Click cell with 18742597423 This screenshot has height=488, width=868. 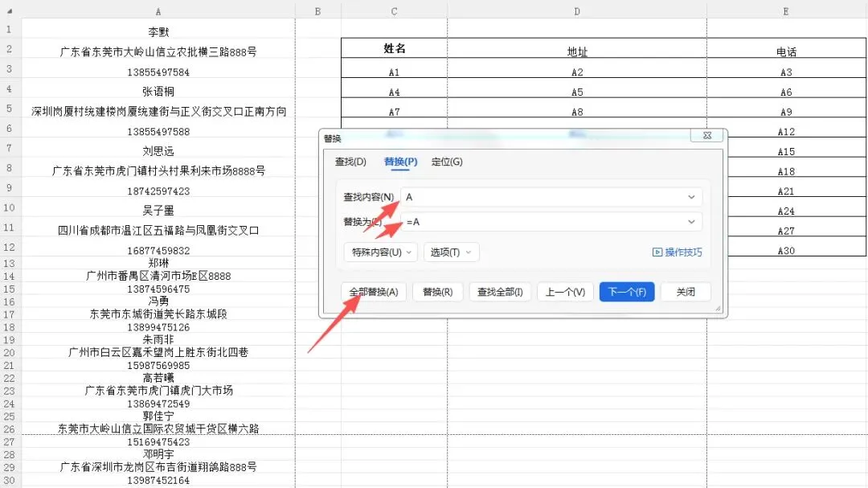point(158,191)
